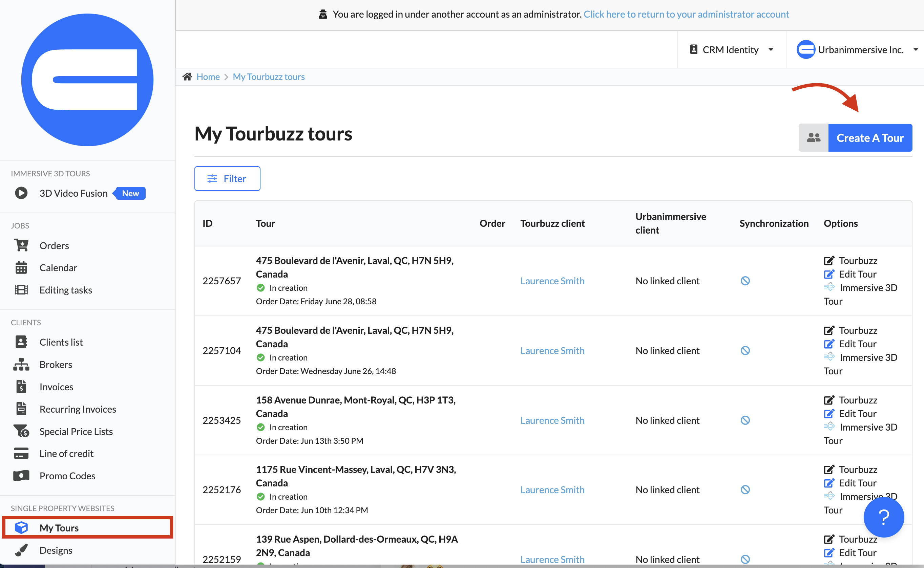Click Edit Tour for tour 2252176
This screenshot has height=568, width=924.
click(858, 483)
